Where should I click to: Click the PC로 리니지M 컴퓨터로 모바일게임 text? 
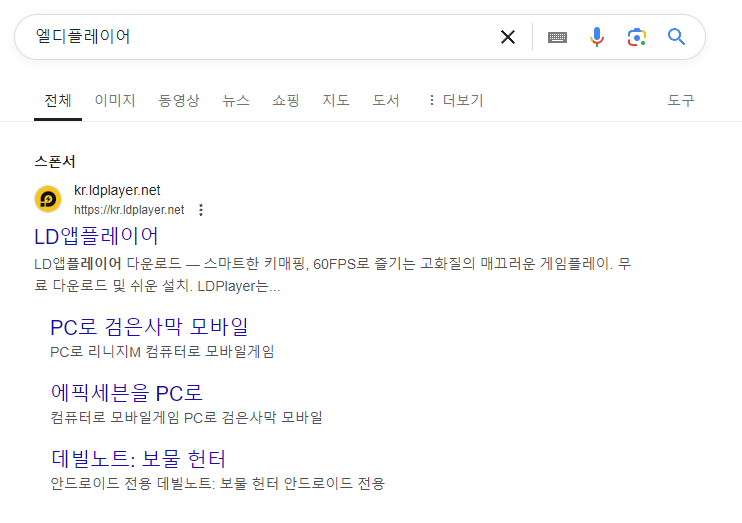tap(162, 352)
